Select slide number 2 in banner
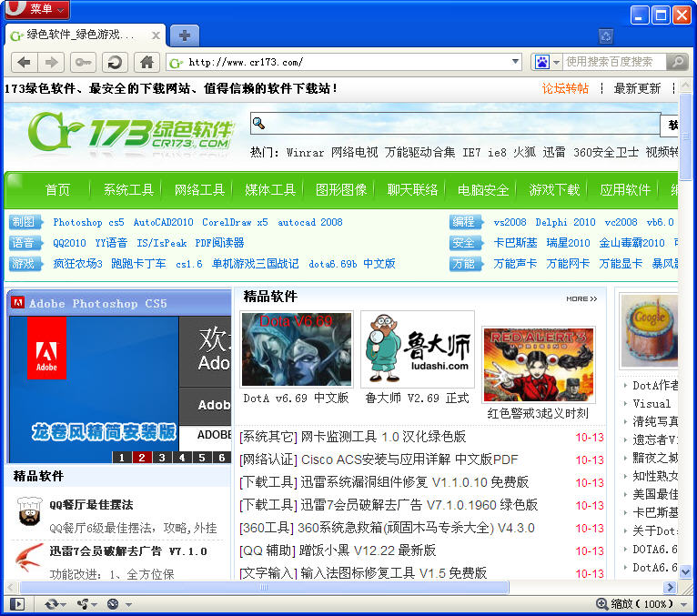 pyautogui.click(x=142, y=458)
